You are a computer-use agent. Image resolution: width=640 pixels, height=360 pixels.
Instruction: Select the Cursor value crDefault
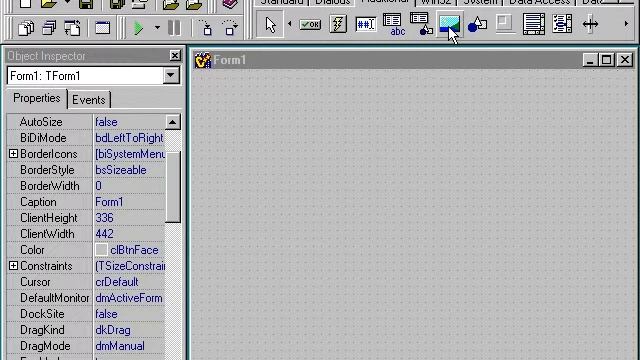click(x=117, y=282)
